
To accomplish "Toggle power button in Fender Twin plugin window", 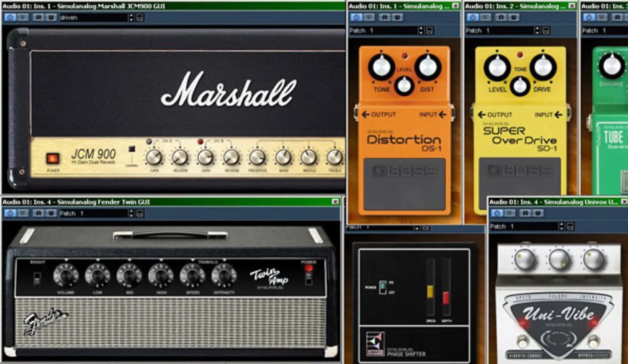I will 10,213.
